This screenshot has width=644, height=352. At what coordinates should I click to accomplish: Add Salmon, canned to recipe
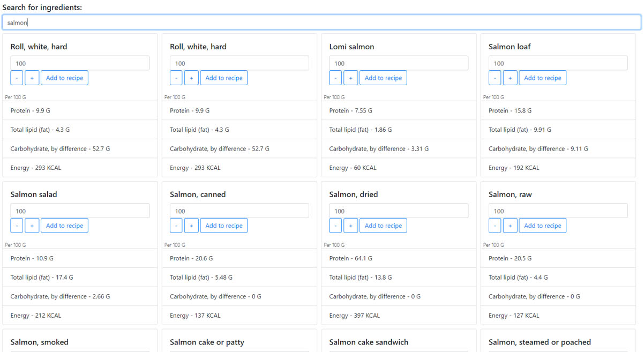pos(223,225)
